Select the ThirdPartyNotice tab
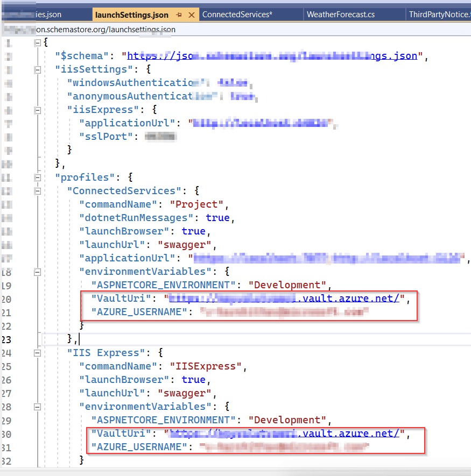Viewport: 471px width, 476px height. click(440, 15)
